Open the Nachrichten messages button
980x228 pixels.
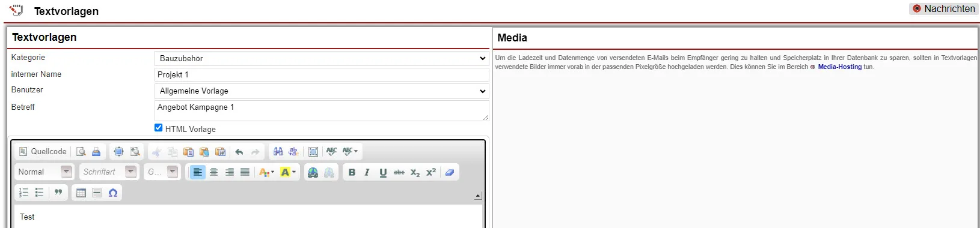click(x=943, y=8)
